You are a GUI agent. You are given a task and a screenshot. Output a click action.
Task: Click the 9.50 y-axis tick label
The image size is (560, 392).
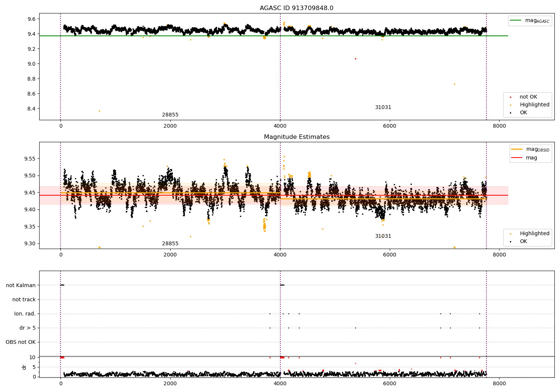coord(30,176)
